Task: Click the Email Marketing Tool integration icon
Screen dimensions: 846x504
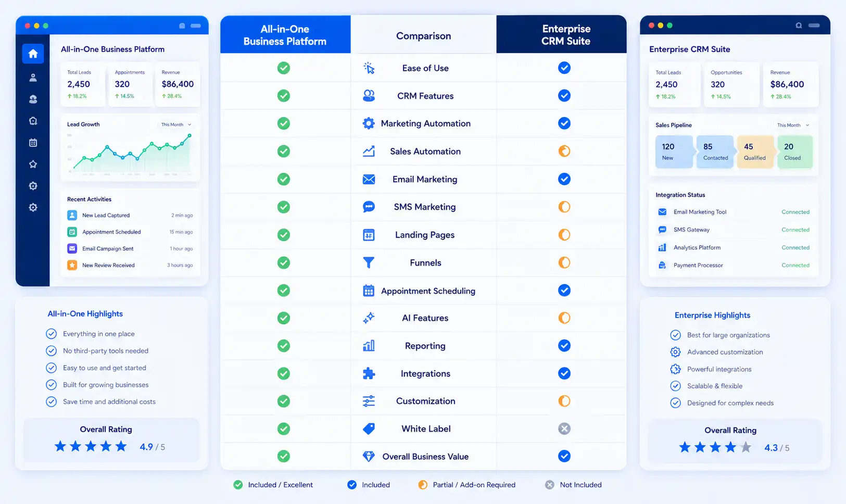Action: point(662,212)
